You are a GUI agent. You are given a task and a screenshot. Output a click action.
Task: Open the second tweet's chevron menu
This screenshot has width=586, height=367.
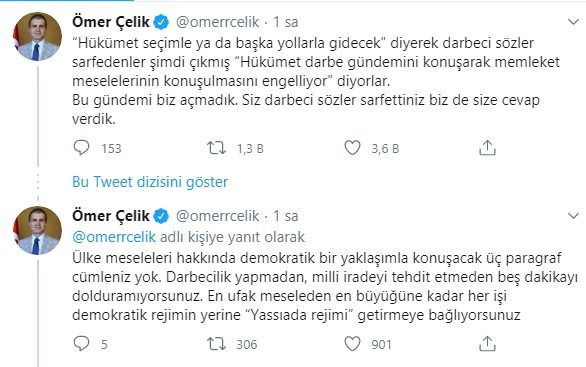tap(573, 216)
